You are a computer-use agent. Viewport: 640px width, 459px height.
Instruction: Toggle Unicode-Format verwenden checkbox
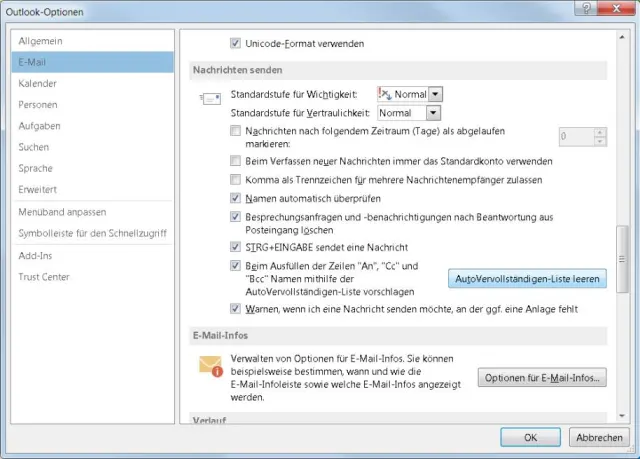[235, 43]
